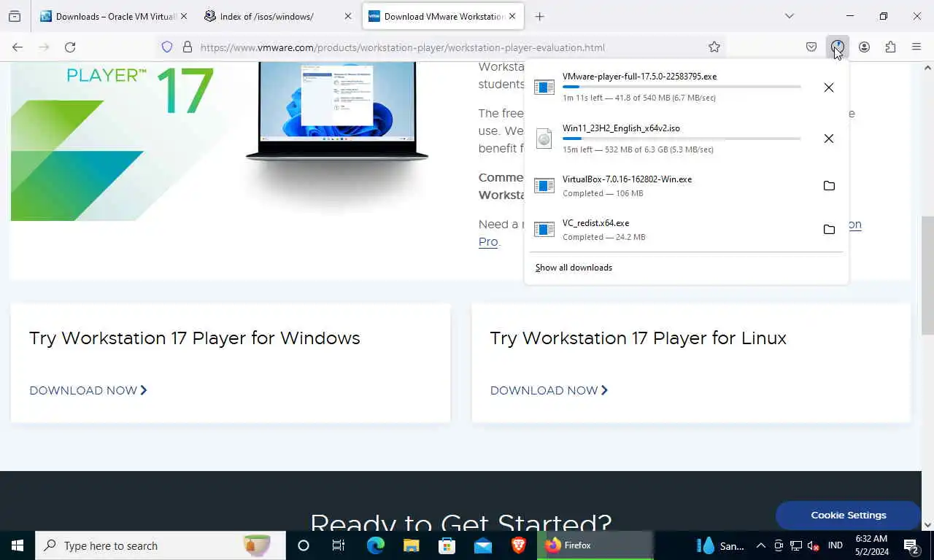
Task: Click the taskbar search box
Action: [x=161, y=545]
